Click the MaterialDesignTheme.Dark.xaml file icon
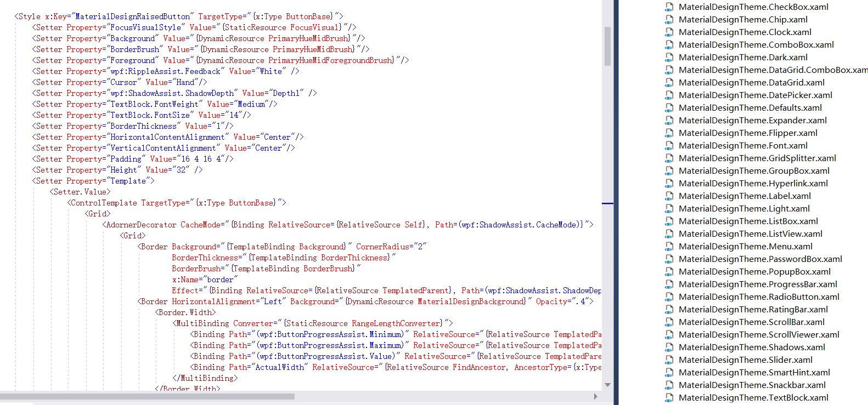The height and width of the screenshot is (405, 868). pos(669,58)
